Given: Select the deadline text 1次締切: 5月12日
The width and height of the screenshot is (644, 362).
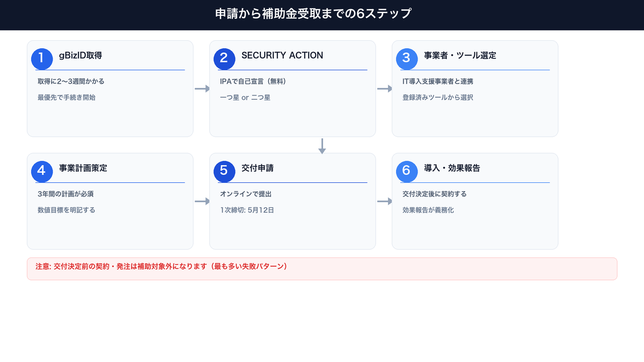Looking at the screenshot, I should [x=246, y=210].
